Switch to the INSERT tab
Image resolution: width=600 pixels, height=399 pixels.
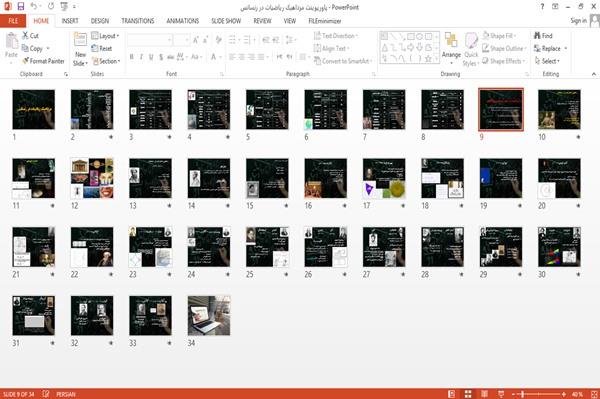(x=70, y=21)
